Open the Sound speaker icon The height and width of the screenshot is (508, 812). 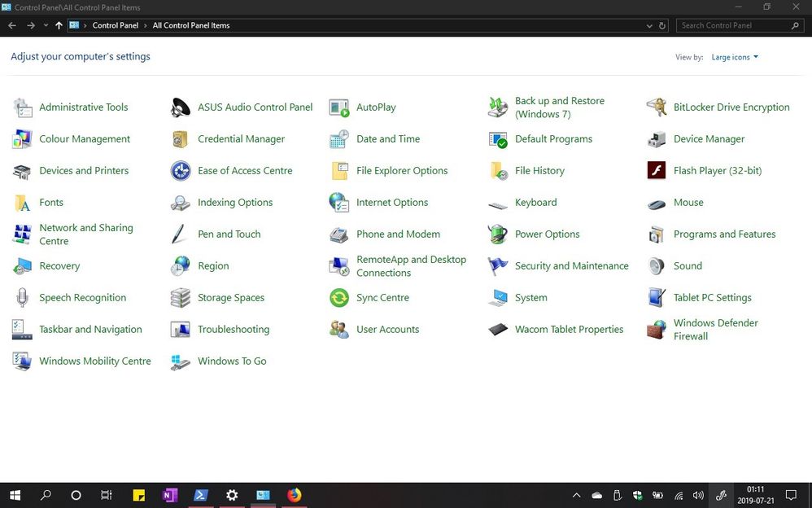coord(656,266)
